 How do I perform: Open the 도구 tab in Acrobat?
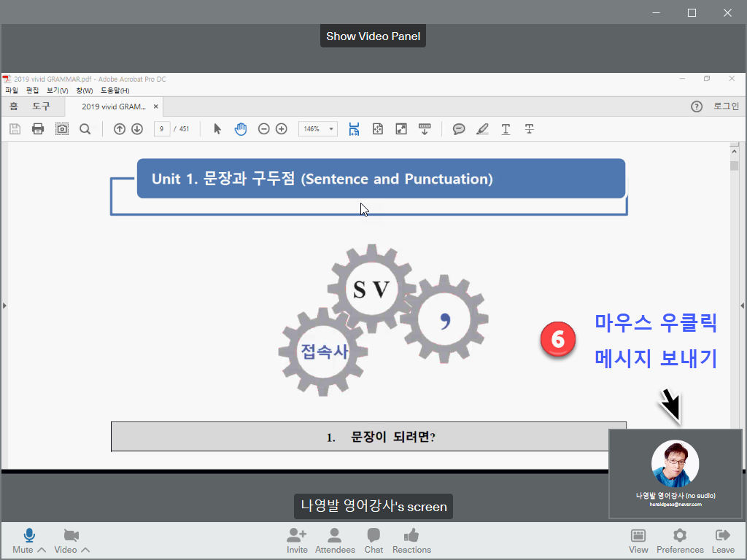click(41, 106)
